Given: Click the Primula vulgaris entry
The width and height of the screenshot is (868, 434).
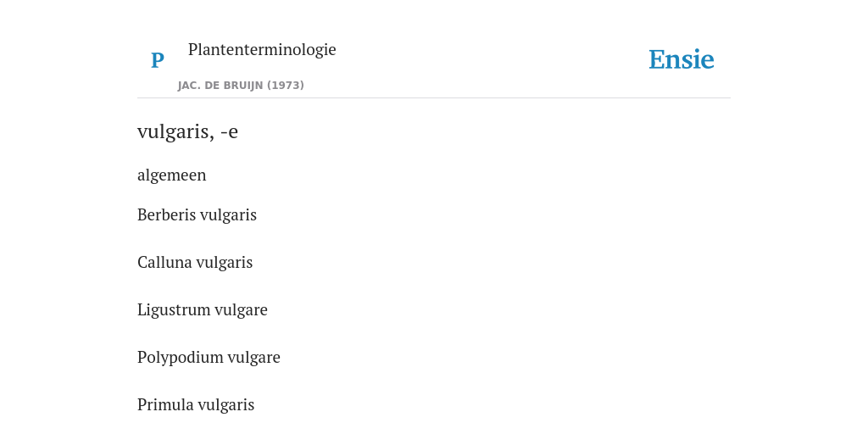Looking at the screenshot, I should coord(196,404).
